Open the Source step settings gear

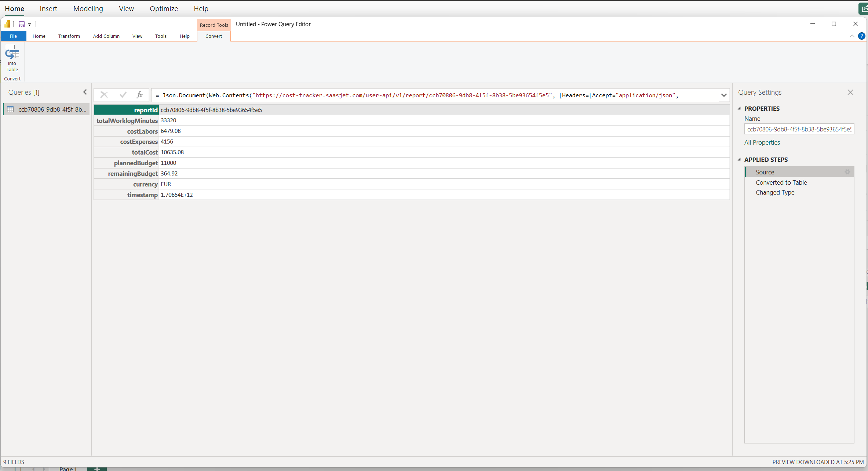click(x=847, y=172)
